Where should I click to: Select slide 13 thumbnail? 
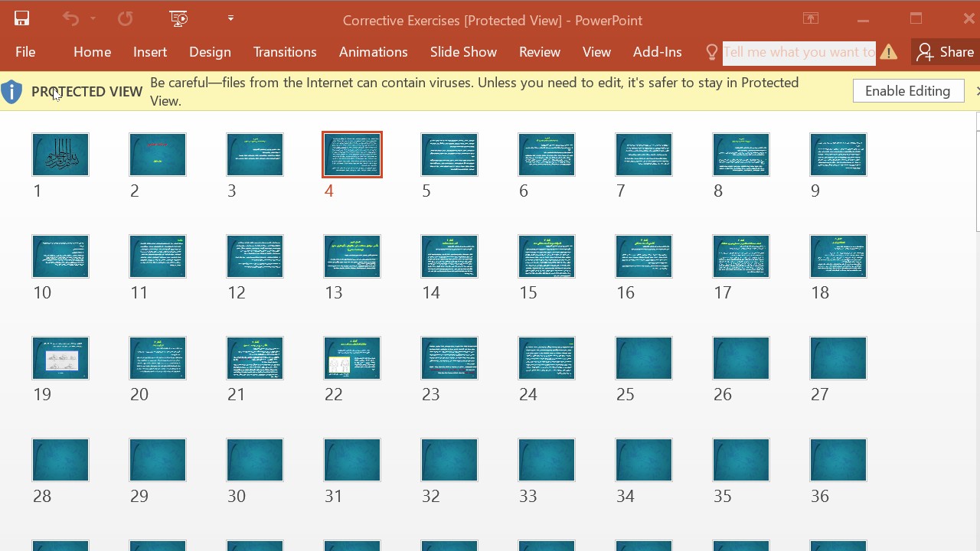point(352,256)
